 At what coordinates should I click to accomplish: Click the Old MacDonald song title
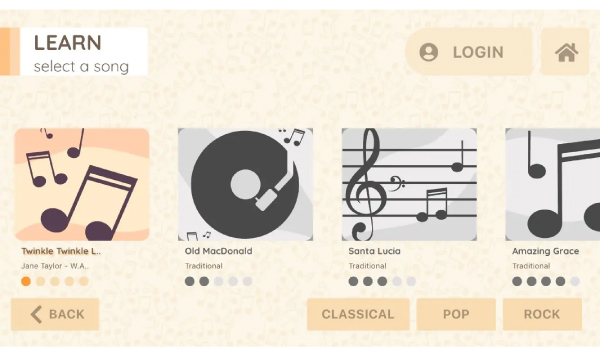pos(218,251)
